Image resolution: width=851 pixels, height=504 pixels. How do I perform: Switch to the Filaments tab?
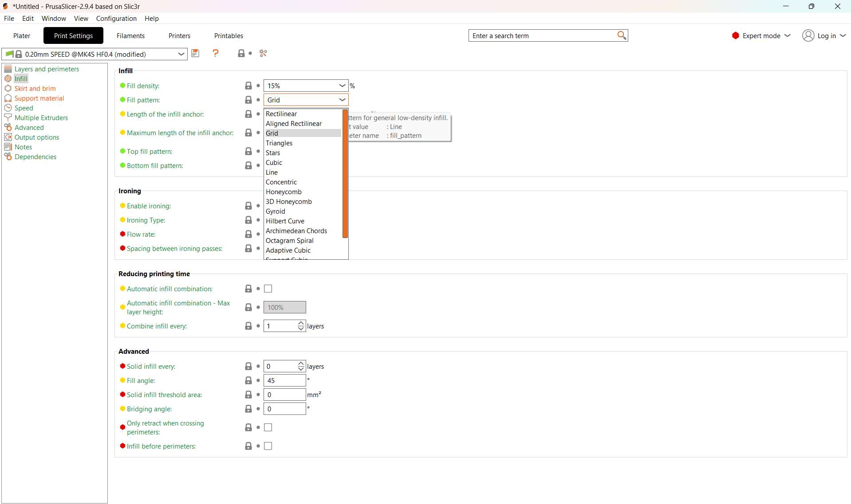click(x=130, y=35)
